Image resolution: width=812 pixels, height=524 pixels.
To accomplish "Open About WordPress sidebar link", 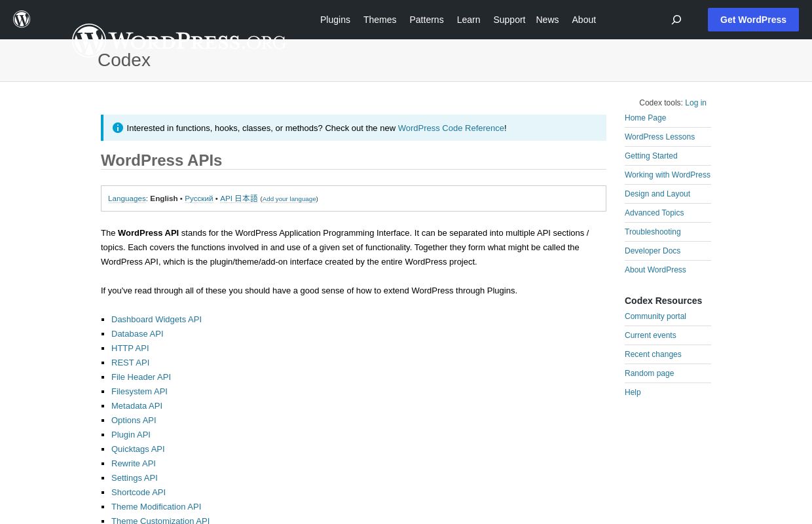I will click(655, 270).
